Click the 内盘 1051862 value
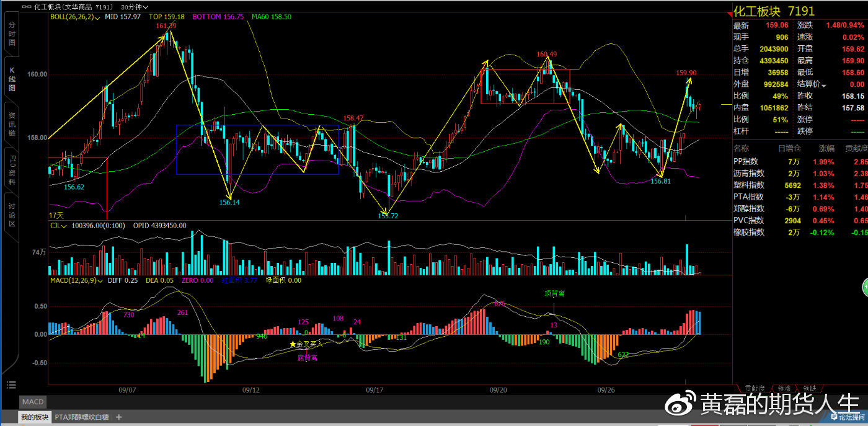The width and height of the screenshot is (868, 426). pyautogui.click(x=773, y=108)
